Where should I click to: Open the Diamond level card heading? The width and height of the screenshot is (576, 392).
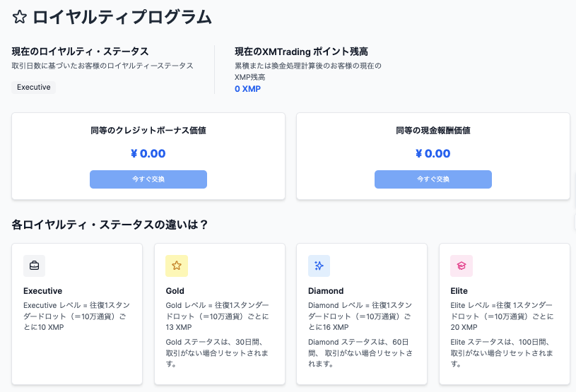point(326,291)
